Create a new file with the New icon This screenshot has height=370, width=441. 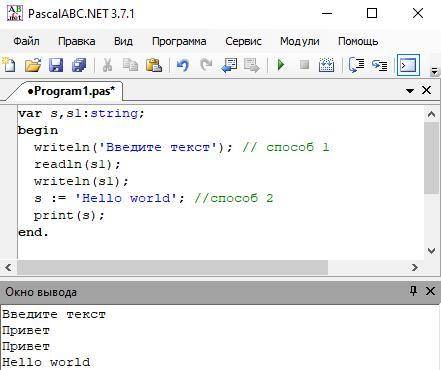pyautogui.click(x=9, y=65)
